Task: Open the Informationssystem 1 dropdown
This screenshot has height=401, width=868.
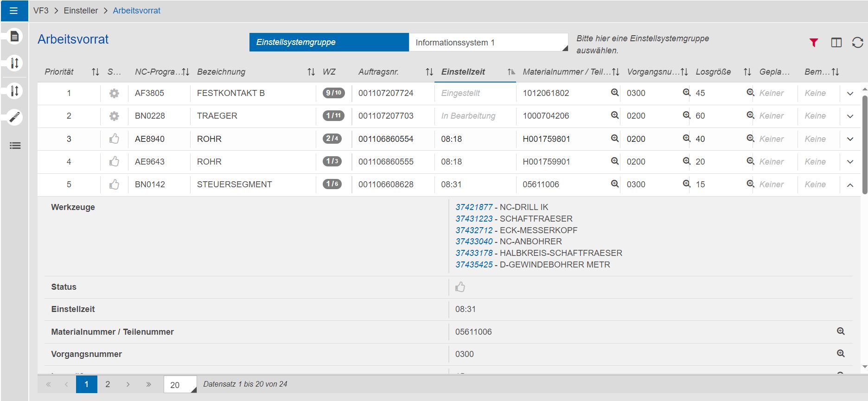Action: (488, 43)
